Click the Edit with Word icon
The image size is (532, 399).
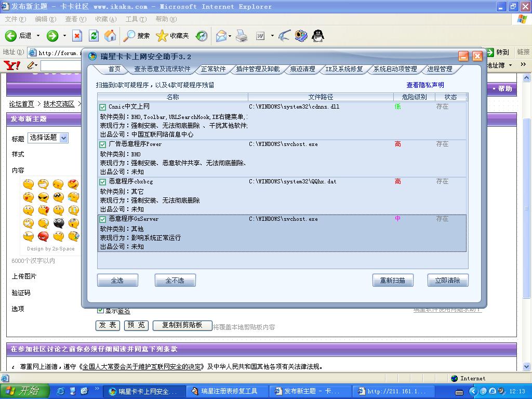(x=260, y=36)
